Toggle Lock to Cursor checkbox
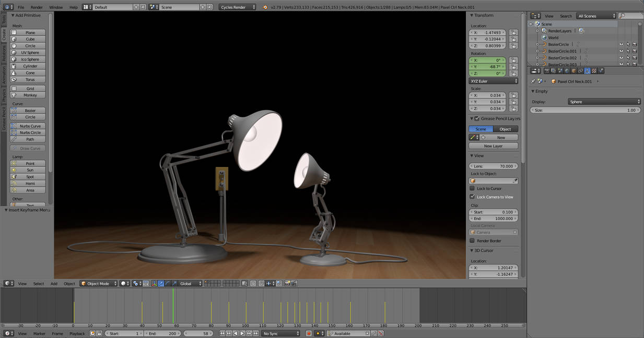This screenshot has width=644, height=338. [x=472, y=188]
